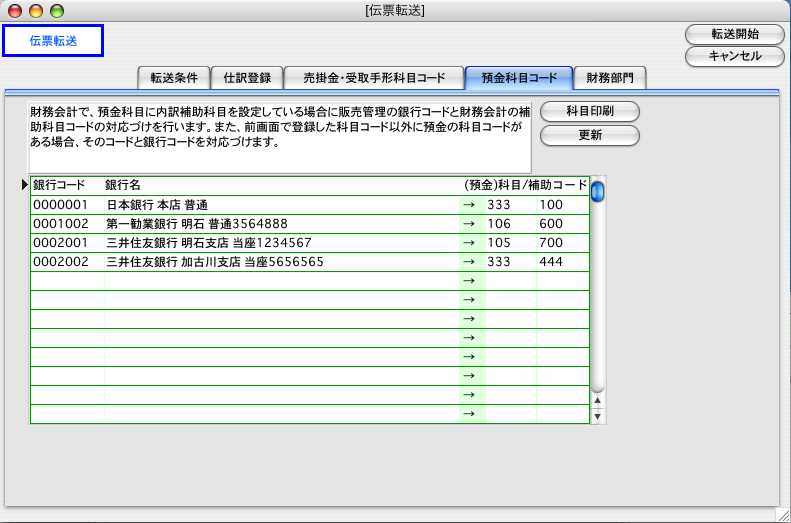Click the row pointer triangle beside 銀行コード
The height and width of the screenshot is (523, 791).
click(x=25, y=185)
